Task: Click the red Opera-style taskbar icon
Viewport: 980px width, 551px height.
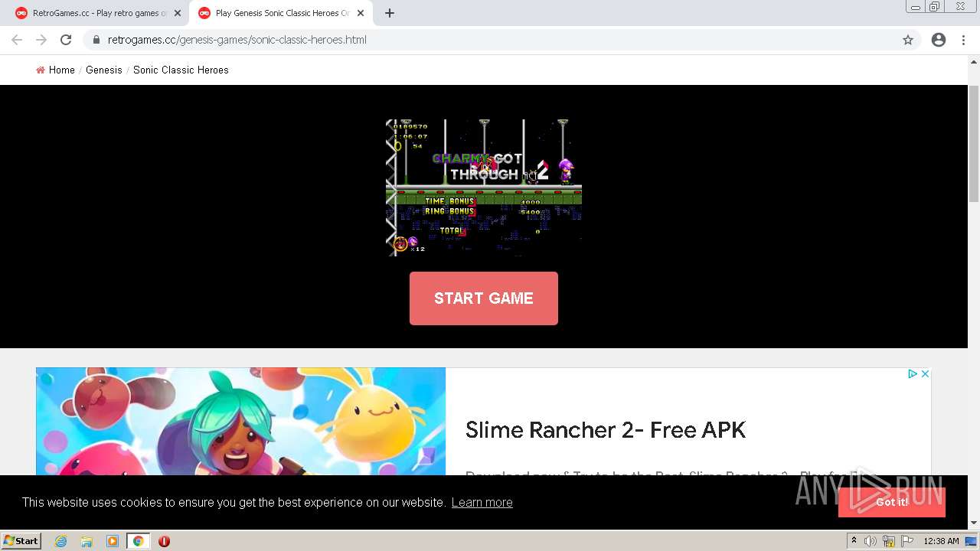Action: (164, 541)
